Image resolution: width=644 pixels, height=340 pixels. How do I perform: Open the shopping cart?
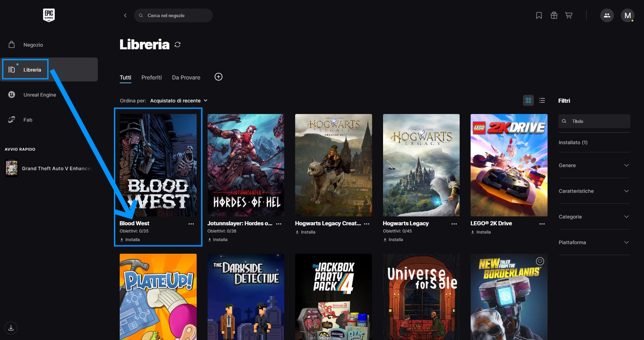pyautogui.click(x=569, y=15)
